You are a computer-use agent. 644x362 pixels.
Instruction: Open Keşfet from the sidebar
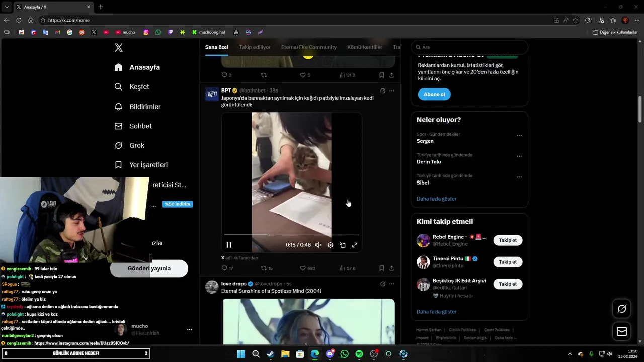coord(132,87)
